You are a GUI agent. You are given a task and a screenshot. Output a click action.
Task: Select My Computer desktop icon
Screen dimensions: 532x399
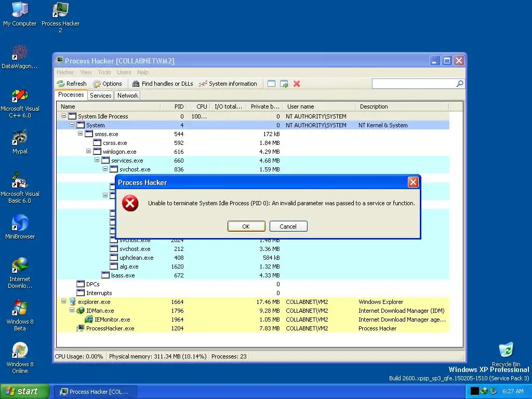20,14
